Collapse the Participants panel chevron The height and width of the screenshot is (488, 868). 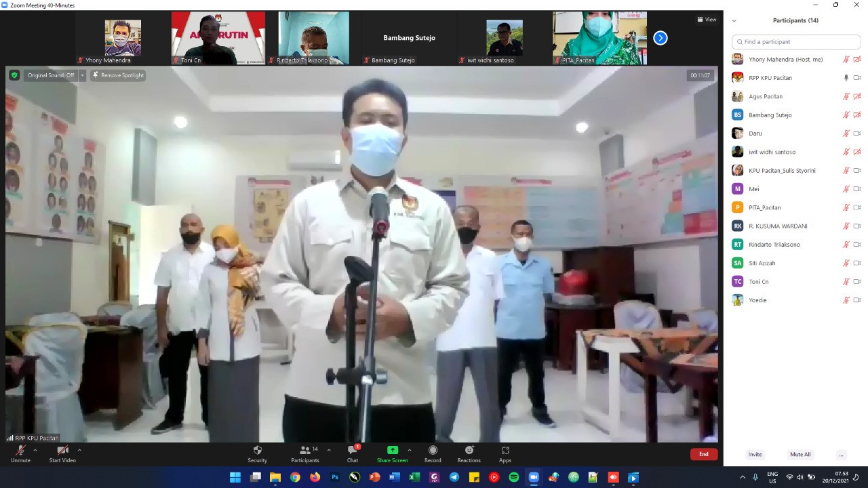click(734, 20)
